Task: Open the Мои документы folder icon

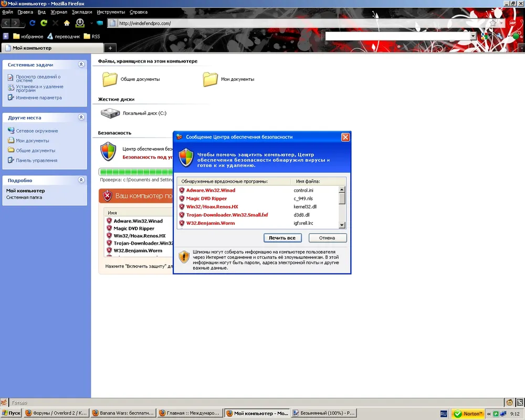Action: pyautogui.click(x=210, y=79)
